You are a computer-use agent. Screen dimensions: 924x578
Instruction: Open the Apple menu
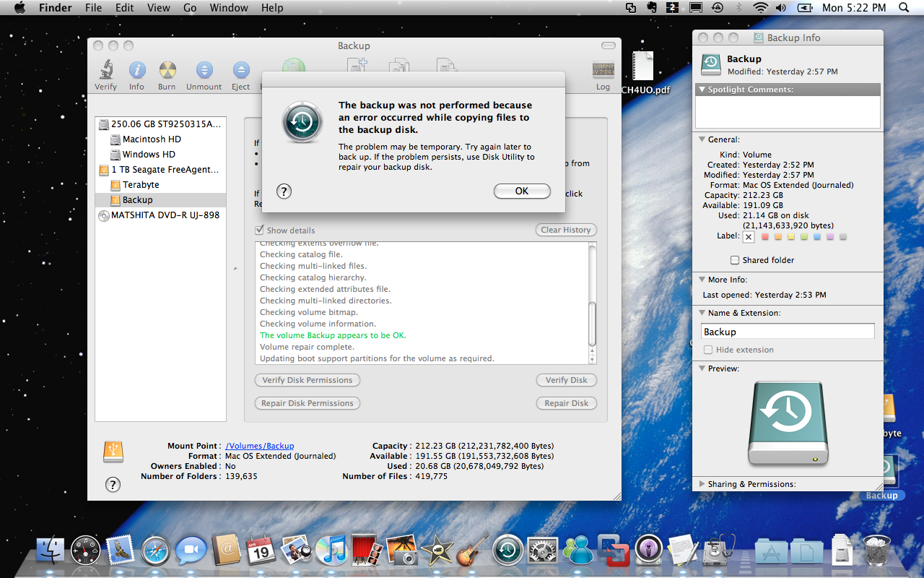tap(19, 8)
